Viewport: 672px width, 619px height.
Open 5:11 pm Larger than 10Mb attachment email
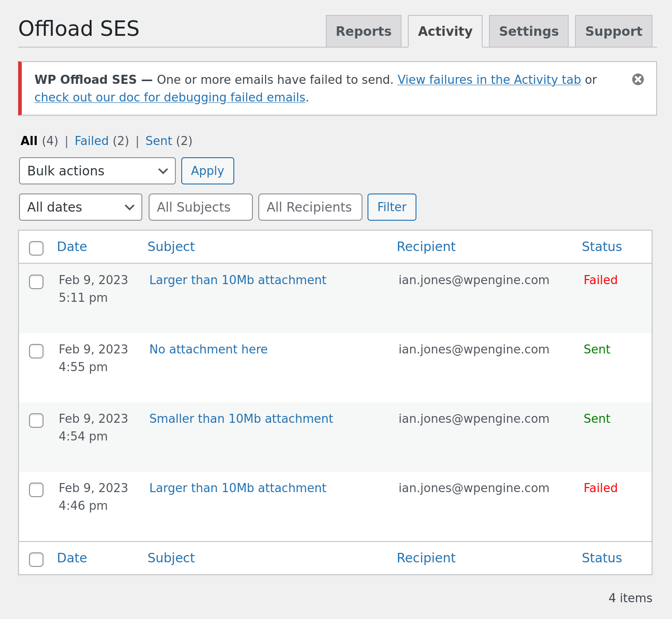238,280
